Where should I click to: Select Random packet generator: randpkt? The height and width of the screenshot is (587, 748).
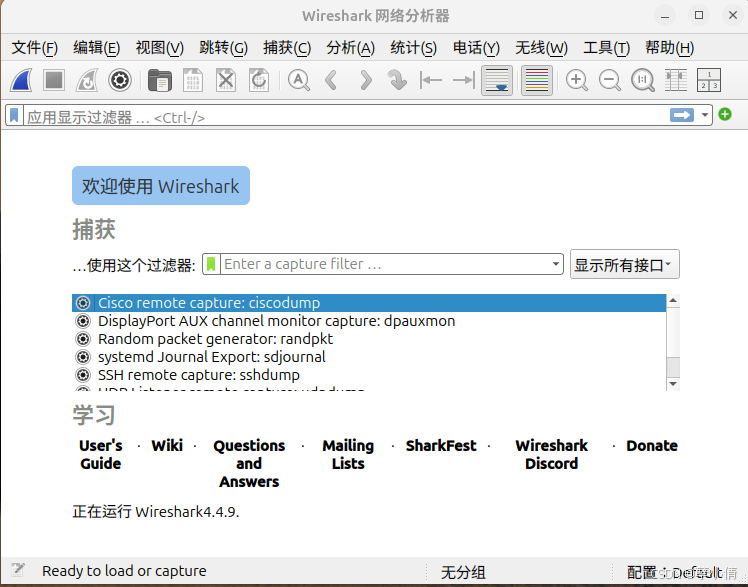tap(369, 339)
